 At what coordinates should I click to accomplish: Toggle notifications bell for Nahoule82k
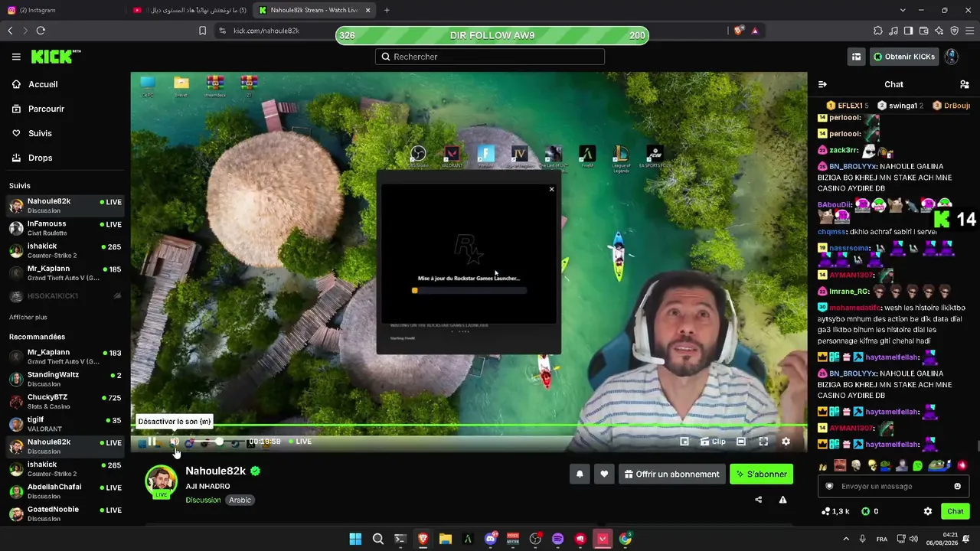tap(580, 474)
